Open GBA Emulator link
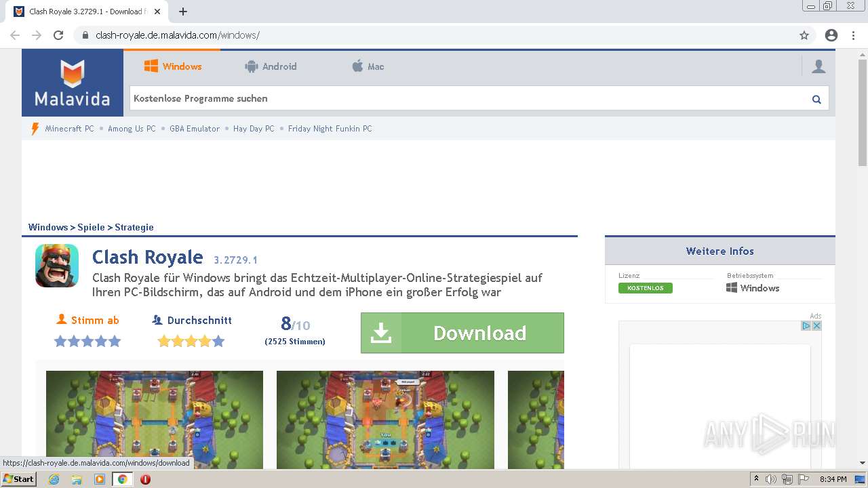Image resolution: width=868 pixels, height=488 pixels. tap(195, 129)
